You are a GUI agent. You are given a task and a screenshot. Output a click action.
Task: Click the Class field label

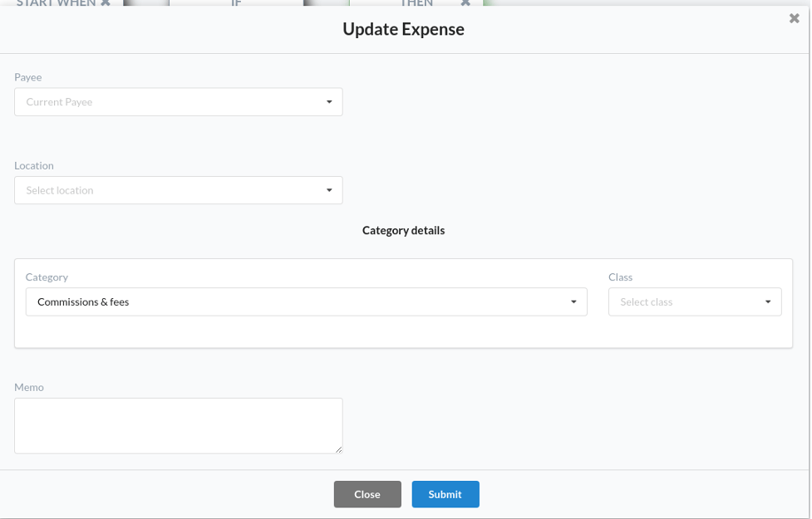(620, 277)
